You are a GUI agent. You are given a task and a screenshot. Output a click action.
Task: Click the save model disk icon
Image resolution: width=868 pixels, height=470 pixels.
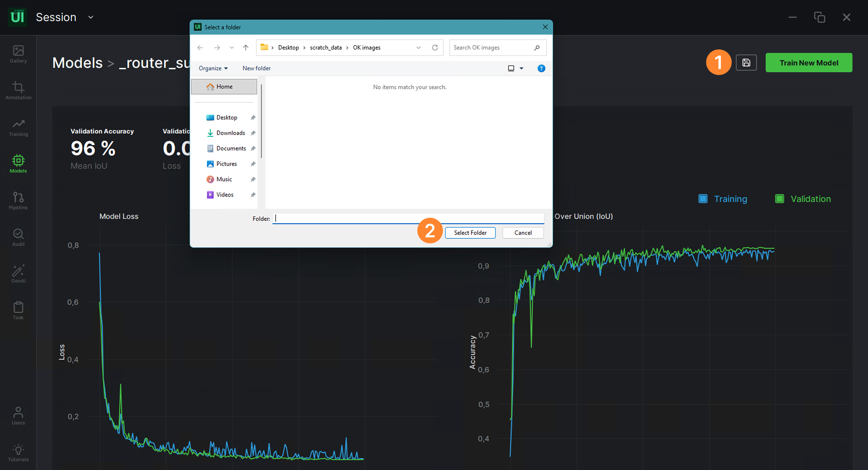[746, 63]
